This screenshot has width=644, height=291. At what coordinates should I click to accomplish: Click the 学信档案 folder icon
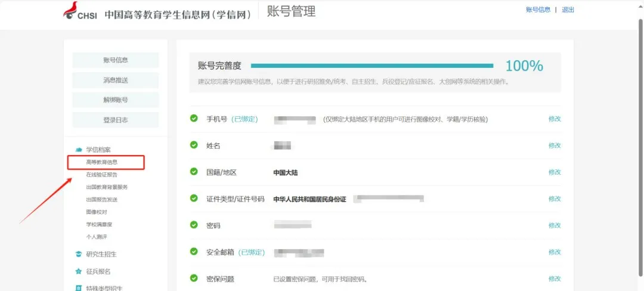[x=79, y=150]
